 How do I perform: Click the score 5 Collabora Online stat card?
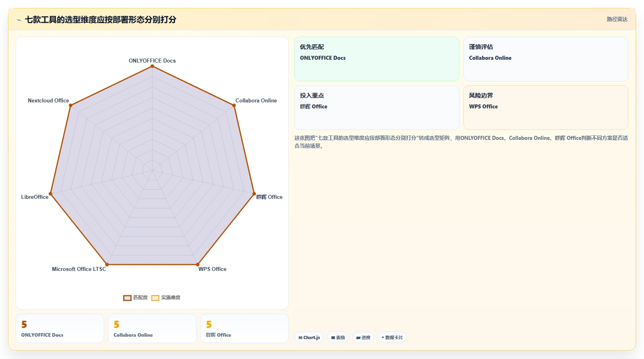coord(152,328)
